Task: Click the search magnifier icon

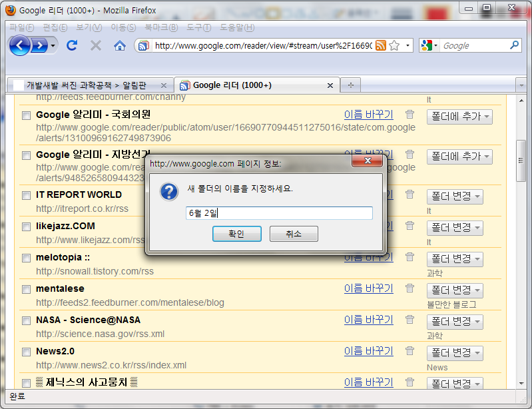Action: click(514, 45)
